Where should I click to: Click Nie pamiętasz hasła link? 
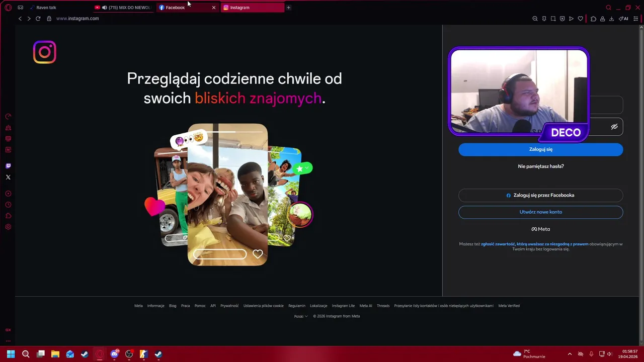541,166
